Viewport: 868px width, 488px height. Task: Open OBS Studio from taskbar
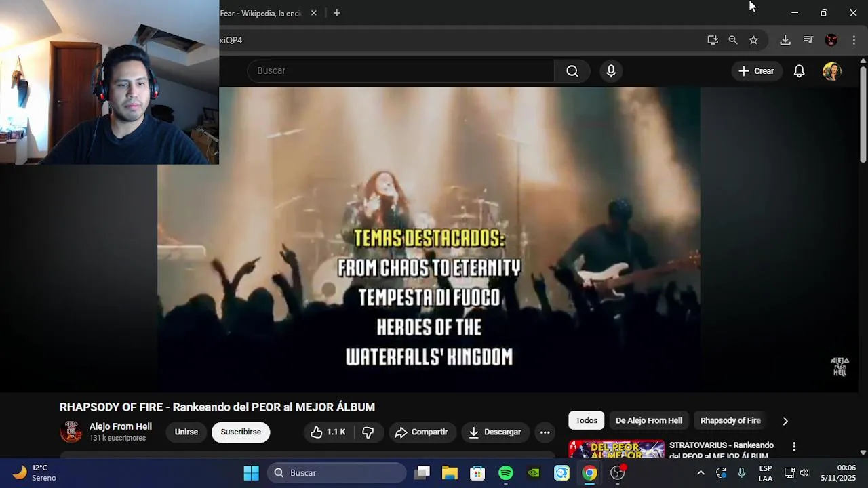tap(618, 473)
